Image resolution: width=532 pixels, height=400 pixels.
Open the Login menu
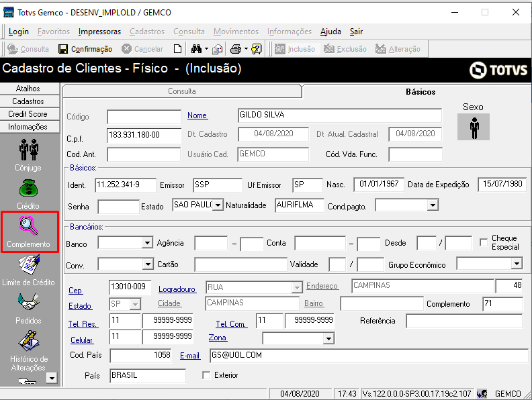tap(19, 32)
